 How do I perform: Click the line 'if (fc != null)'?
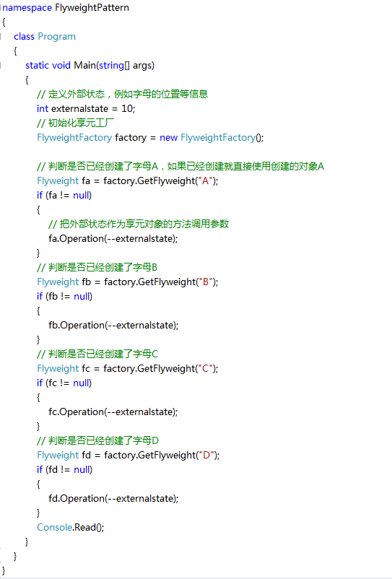pos(64,383)
